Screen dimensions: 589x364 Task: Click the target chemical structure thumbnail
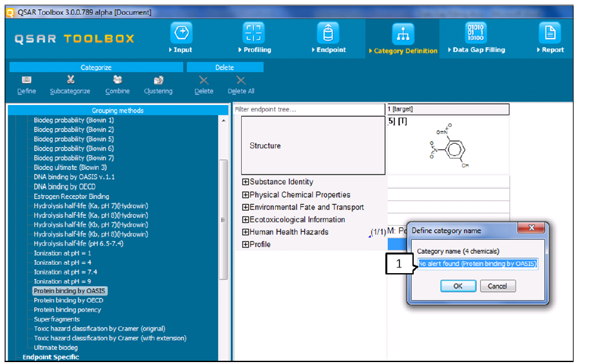click(x=449, y=146)
